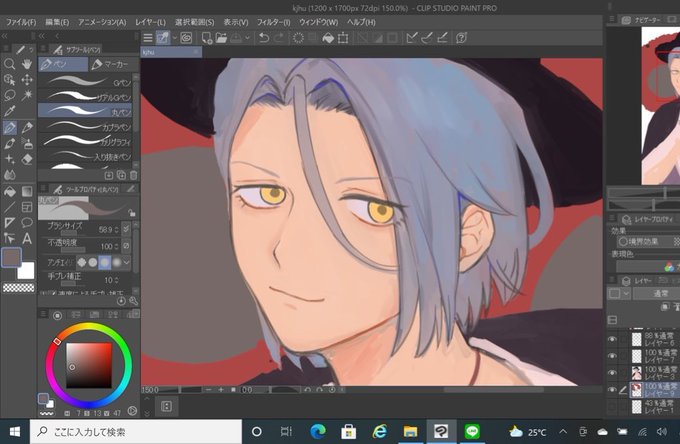Toggle visibility of selected layer レイヤー 9
Viewport: 680px width, 444px height.
click(612, 390)
